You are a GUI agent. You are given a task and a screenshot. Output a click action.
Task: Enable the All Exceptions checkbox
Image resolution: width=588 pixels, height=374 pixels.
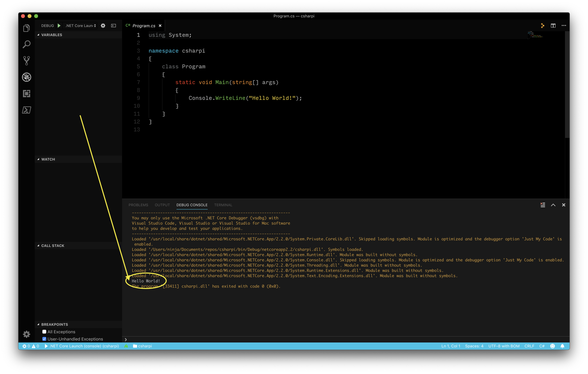[x=44, y=332]
